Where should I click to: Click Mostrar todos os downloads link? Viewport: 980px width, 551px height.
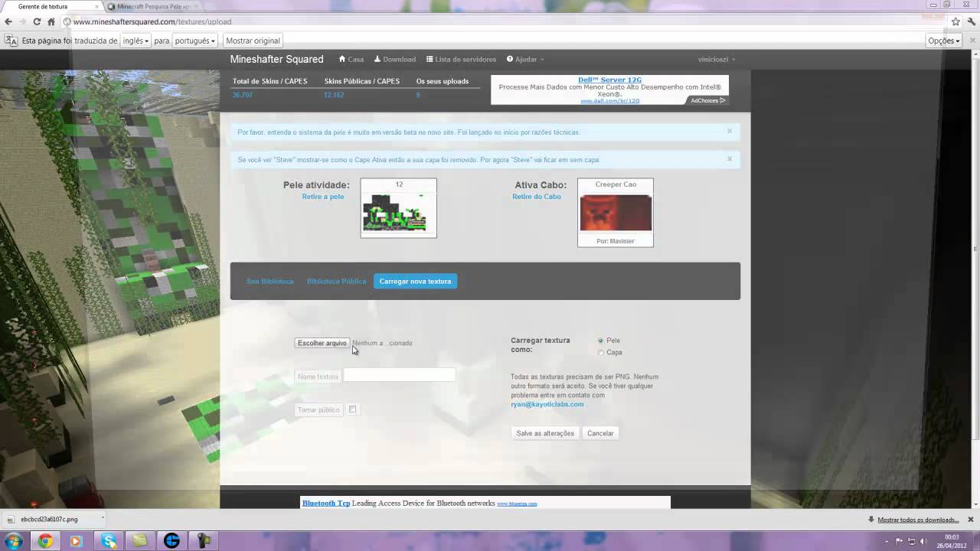tap(918, 520)
